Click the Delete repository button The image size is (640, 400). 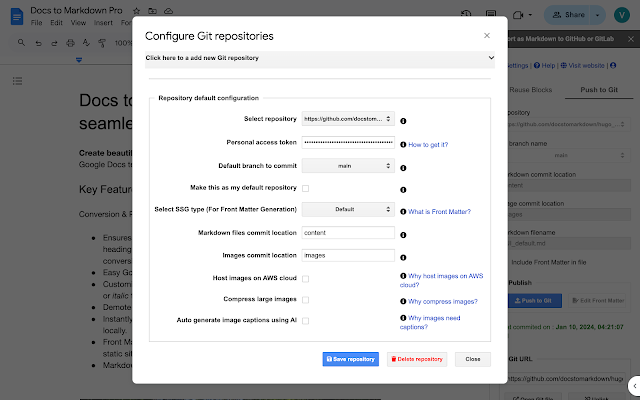pos(417,359)
